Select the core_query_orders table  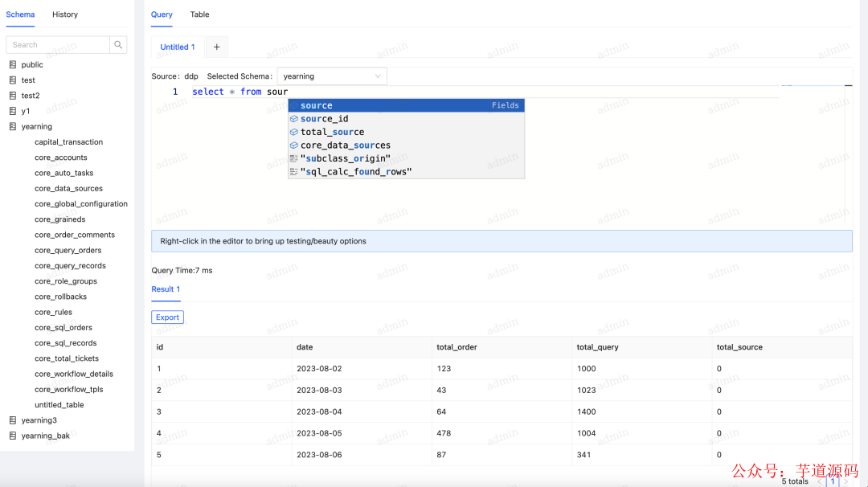[68, 251]
